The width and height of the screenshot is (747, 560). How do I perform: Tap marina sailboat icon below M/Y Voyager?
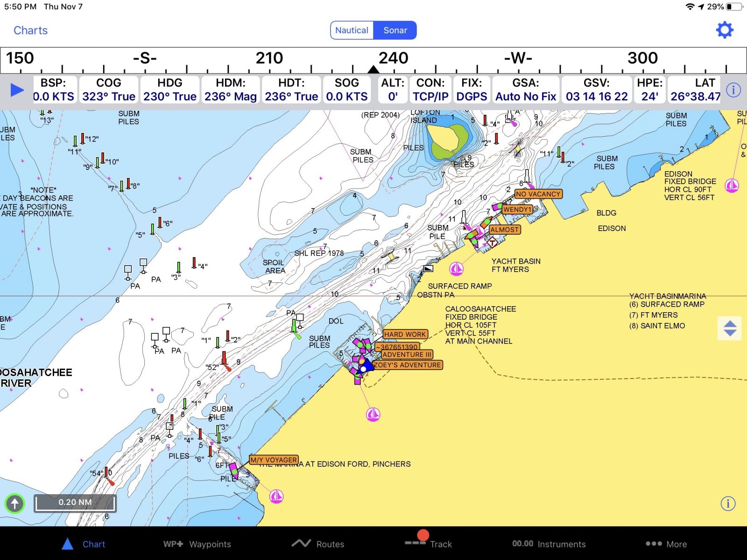pos(276,497)
